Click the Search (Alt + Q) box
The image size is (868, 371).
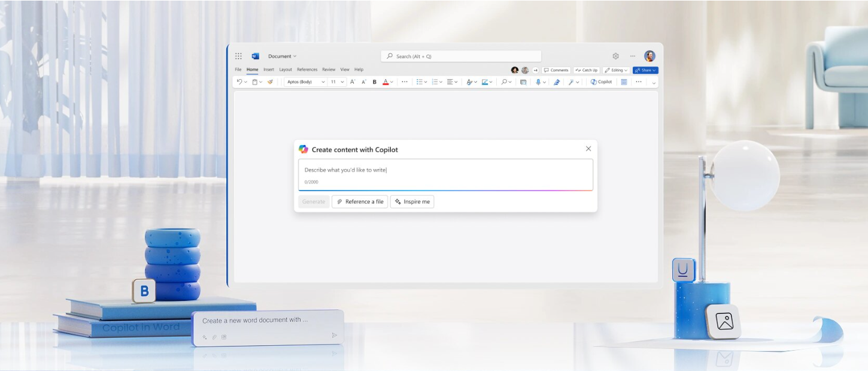pos(461,56)
